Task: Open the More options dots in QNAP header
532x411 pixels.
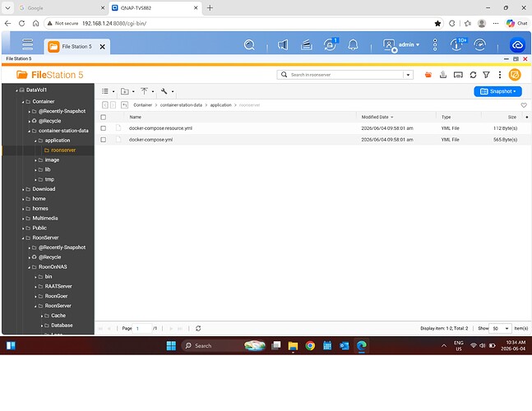Action: pyautogui.click(x=435, y=44)
